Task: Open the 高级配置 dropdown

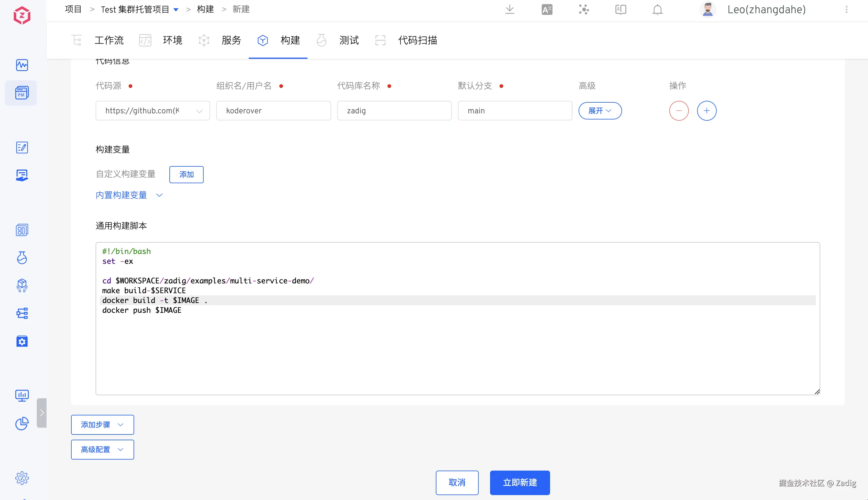Action: pos(102,449)
